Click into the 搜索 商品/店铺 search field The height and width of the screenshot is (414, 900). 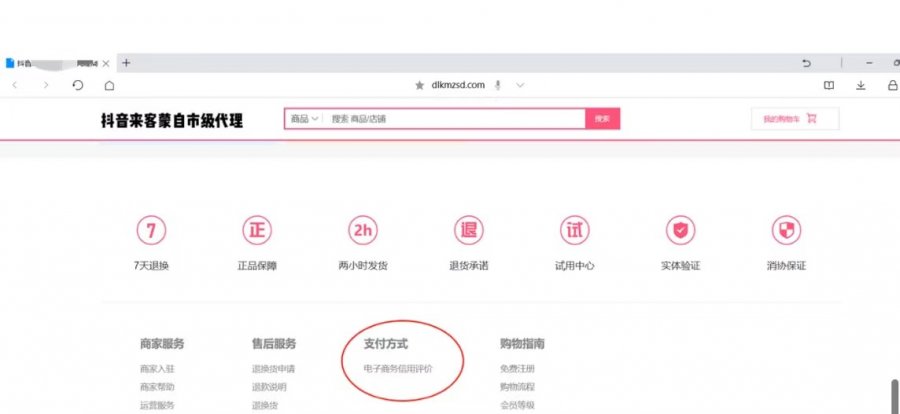click(455, 119)
